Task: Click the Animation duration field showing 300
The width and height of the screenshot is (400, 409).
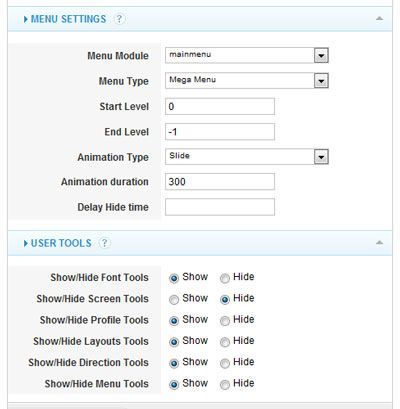Action: pos(220,182)
